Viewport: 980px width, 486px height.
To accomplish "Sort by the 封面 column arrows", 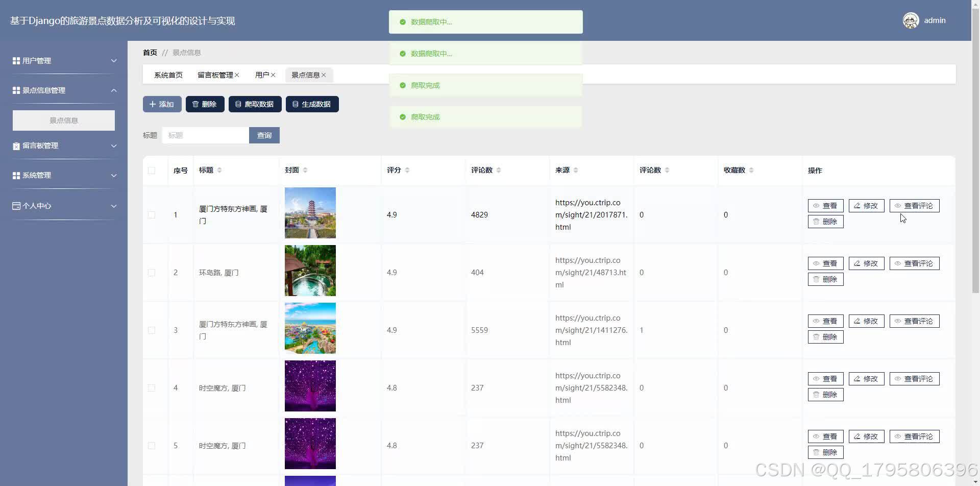I will 305,170.
